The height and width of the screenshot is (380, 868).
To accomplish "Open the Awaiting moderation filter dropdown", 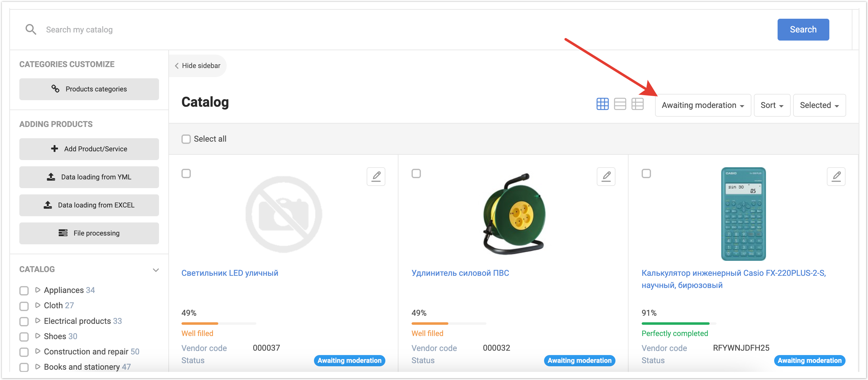I will pos(702,105).
